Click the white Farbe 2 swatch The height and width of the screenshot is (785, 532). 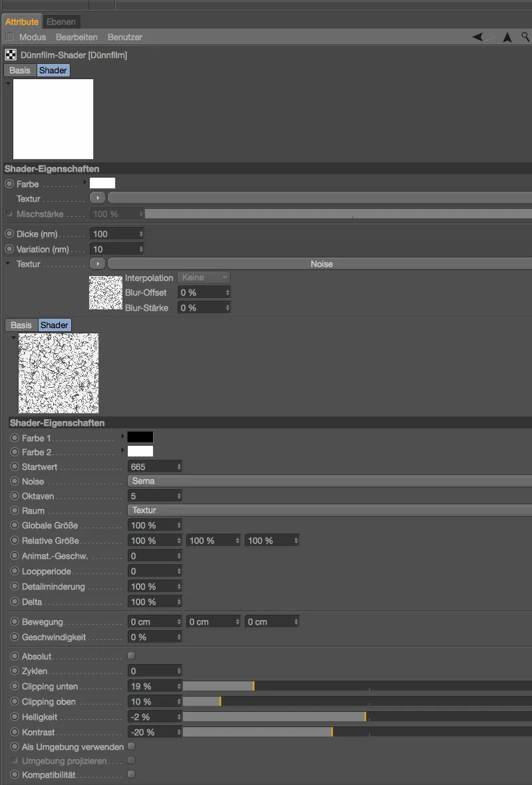[140, 451]
